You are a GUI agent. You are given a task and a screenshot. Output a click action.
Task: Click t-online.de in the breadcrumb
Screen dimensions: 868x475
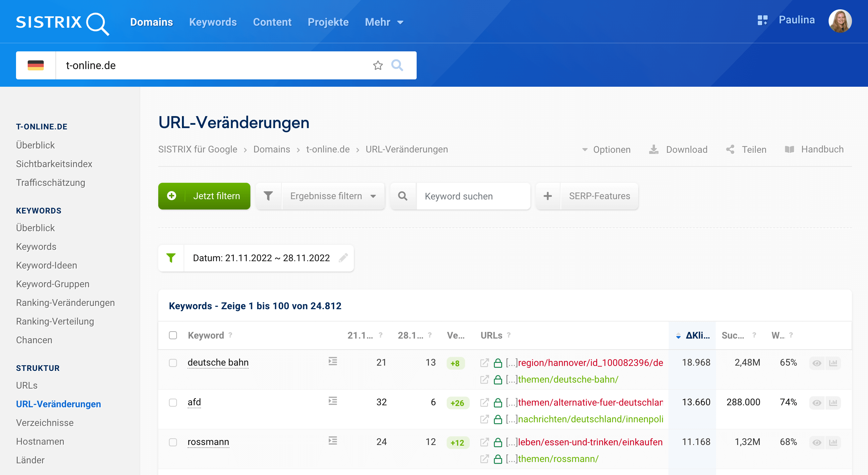(328, 149)
